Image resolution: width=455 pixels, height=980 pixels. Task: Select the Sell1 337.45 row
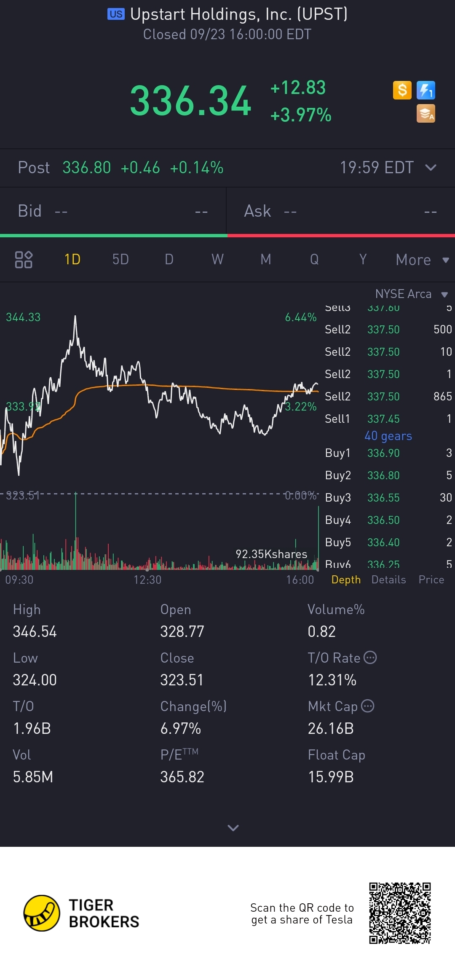click(x=388, y=419)
